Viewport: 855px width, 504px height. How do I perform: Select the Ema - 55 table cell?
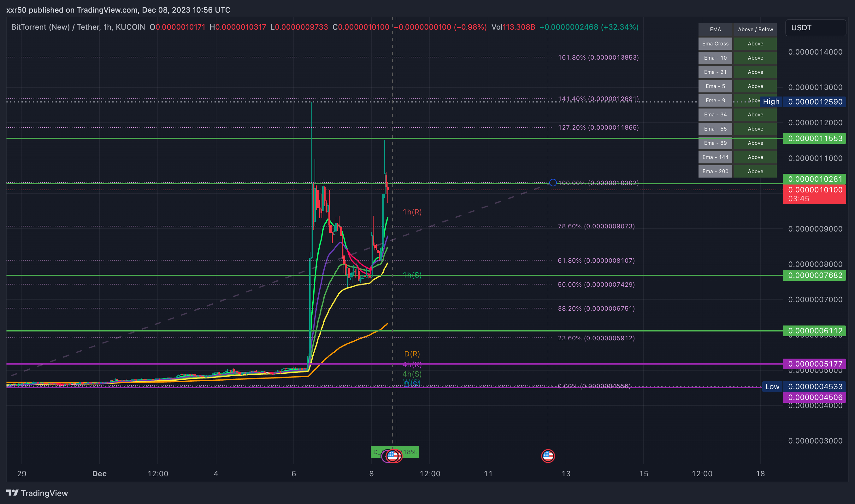(715, 129)
